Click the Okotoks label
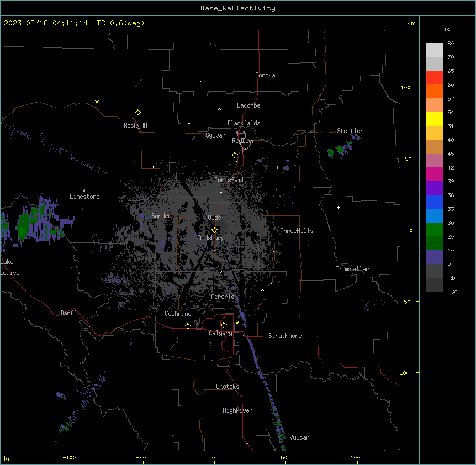This screenshot has height=465, width=476. pos(228,387)
